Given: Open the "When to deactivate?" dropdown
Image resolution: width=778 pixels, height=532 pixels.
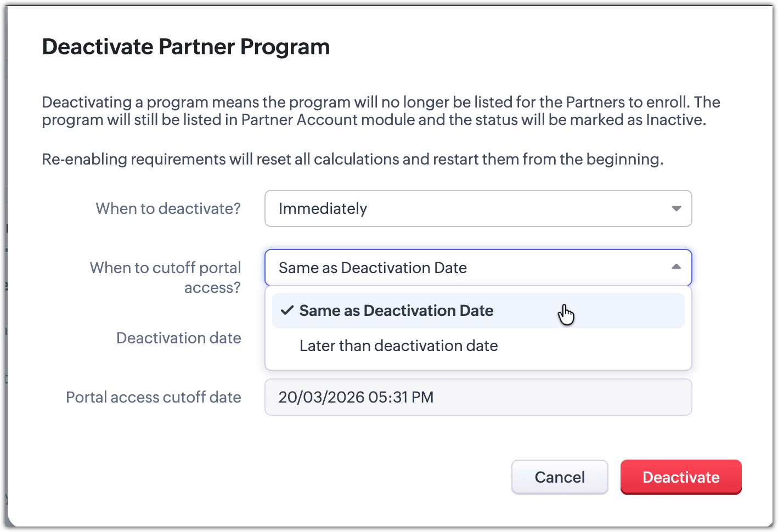Looking at the screenshot, I should (478, 208).
